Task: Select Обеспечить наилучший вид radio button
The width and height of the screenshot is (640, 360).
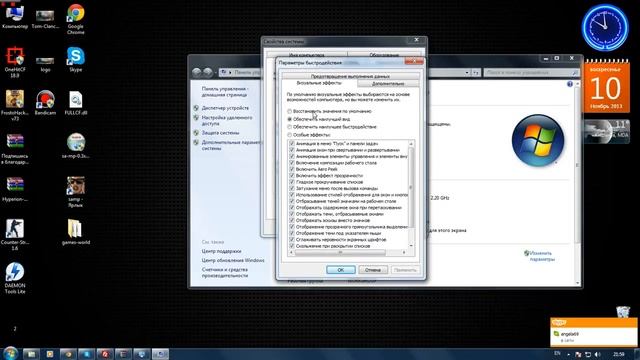Action: coord(289,119)
